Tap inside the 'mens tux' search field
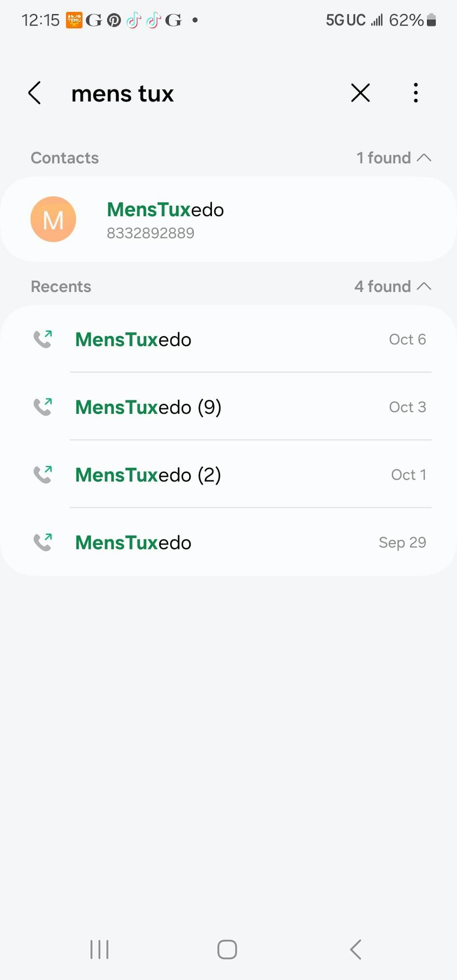The height and width of the screenshot is (980, 457). 201,94
